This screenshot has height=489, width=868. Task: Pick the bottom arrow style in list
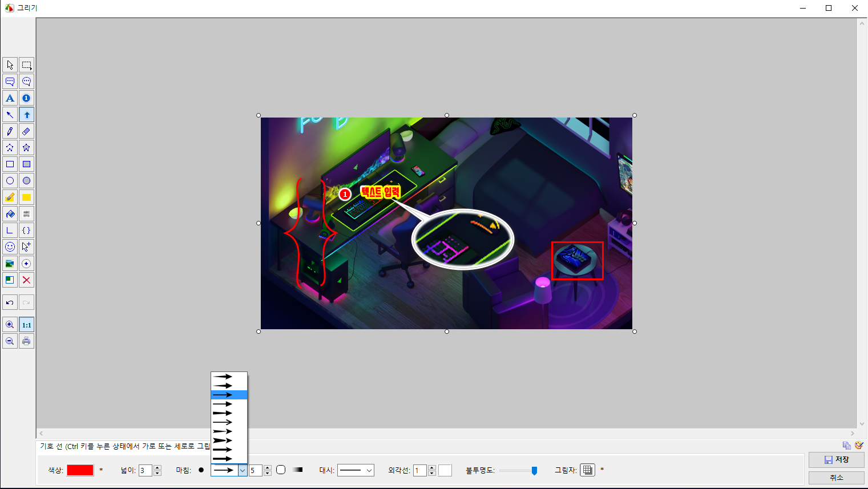tap(229, 459)
